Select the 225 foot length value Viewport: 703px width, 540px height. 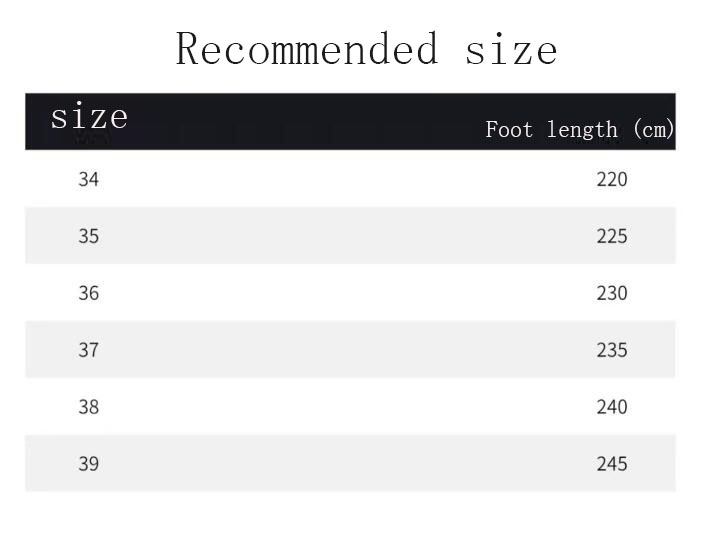click(x=612, y=237)
